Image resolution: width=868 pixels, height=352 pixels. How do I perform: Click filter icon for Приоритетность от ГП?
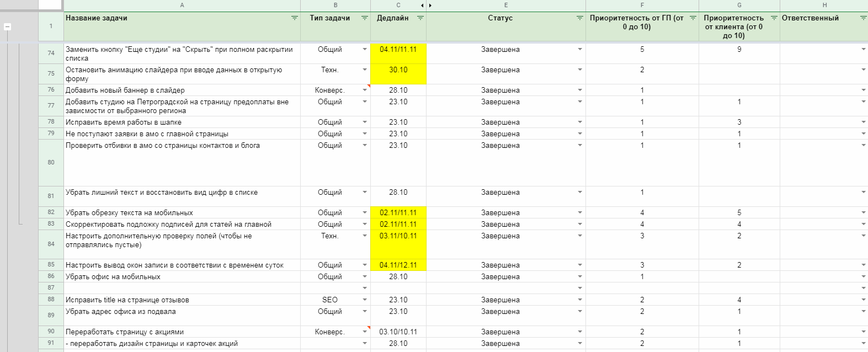[x=693, y=18]
